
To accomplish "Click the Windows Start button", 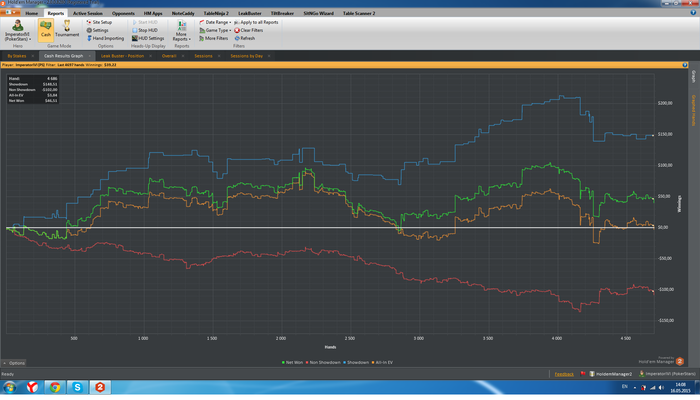I will click(9, 388).
